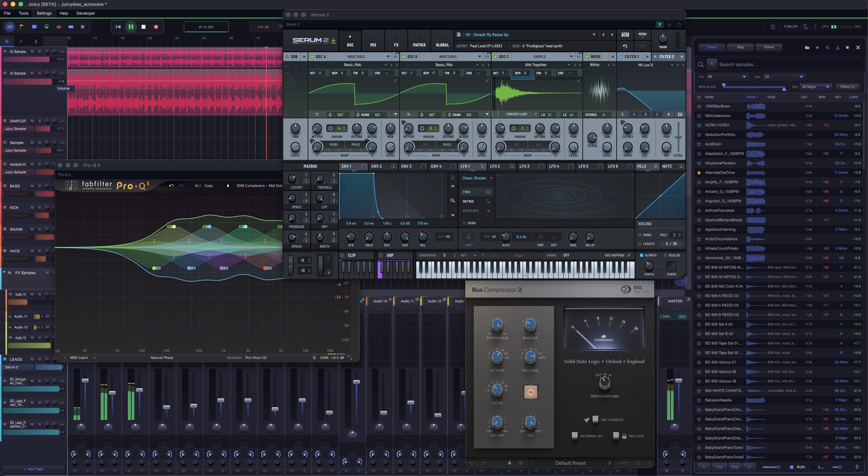Image resolution: width=868 pixels, height=476 pixels.
Task: Toggle Bus Compressor IN bypass button
Action: pyautogui.click(x=530, y=392)
